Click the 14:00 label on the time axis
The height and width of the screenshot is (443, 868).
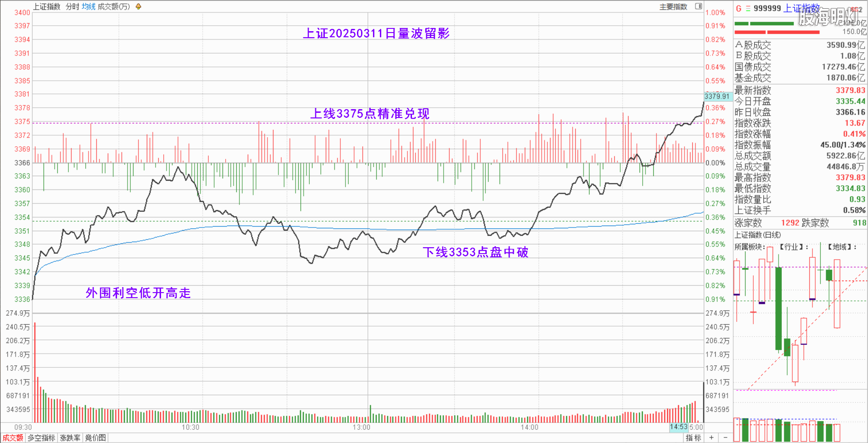pos(529,427)
